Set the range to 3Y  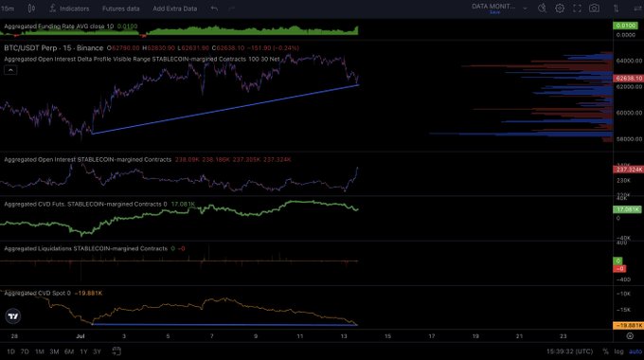97,351
